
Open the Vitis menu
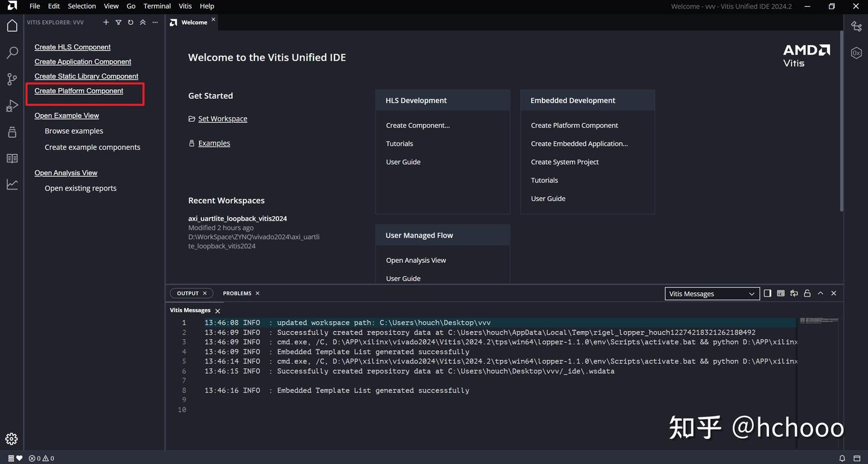coord(185,6)
